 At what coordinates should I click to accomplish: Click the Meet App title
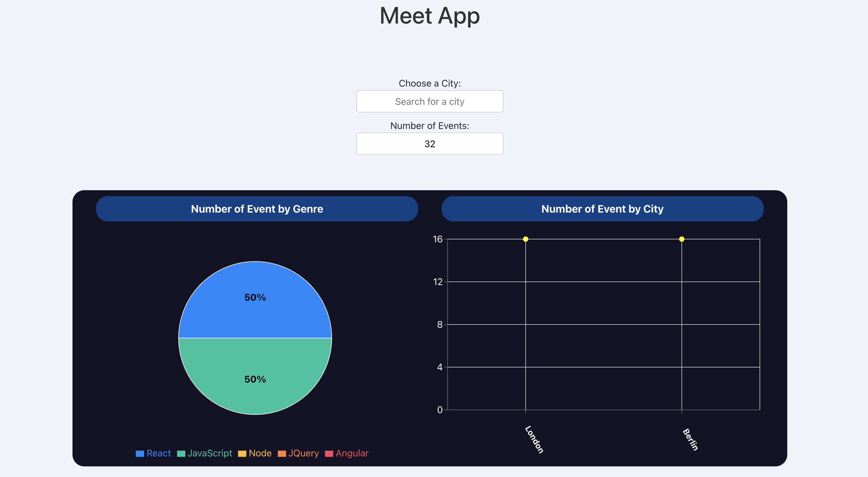pyautogui.click(x=430, y=16)
